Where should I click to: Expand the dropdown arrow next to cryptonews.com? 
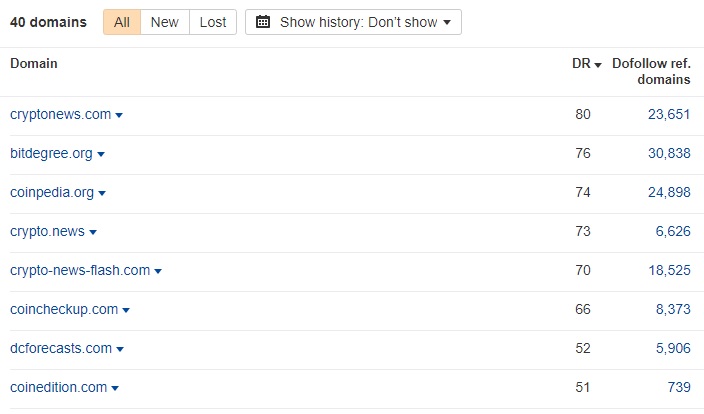pos(120,116)
